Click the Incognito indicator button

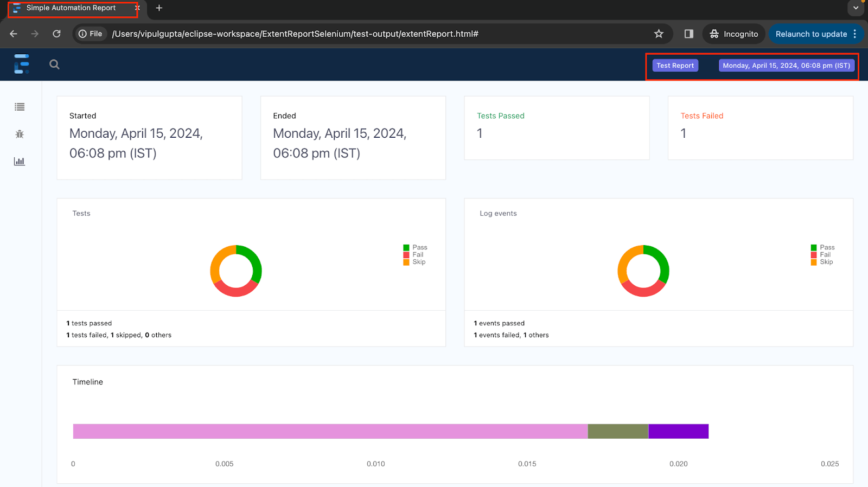[x=734, y=34]
